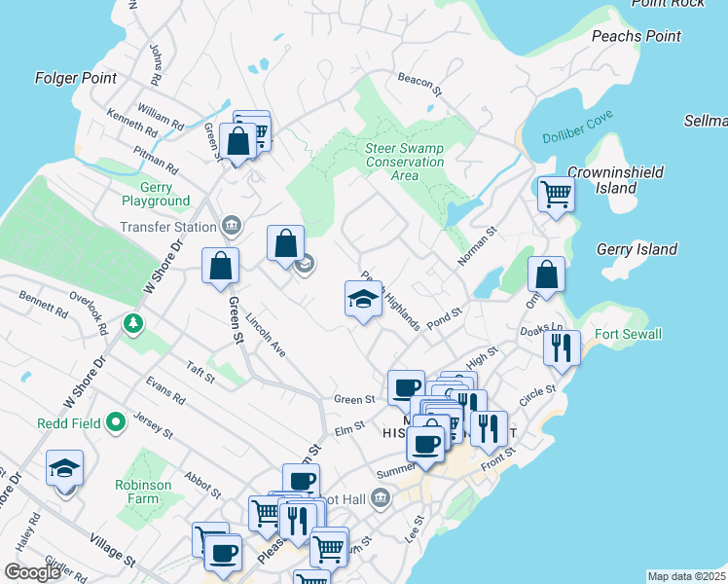
Task: Click the Lincoln Ave street label
Action: [265, 335]
